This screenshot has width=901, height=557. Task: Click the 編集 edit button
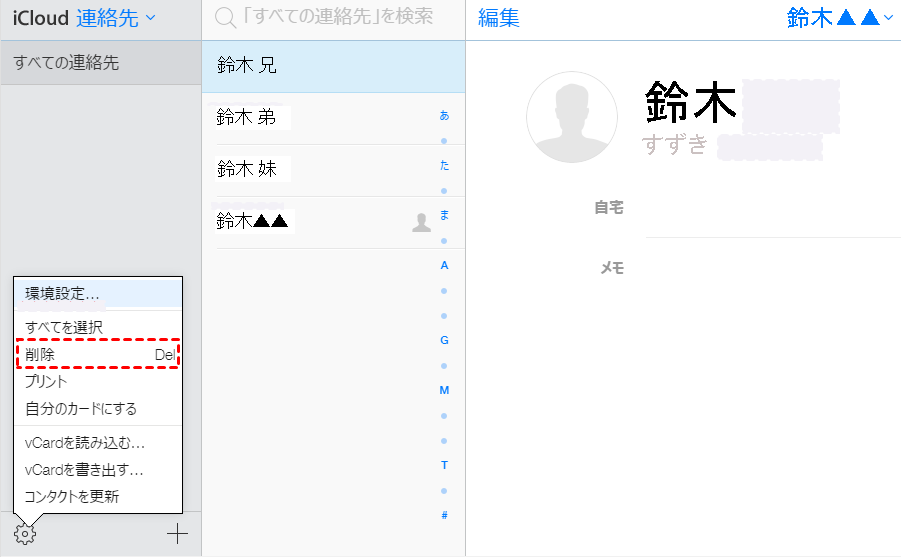coord(499,18)
